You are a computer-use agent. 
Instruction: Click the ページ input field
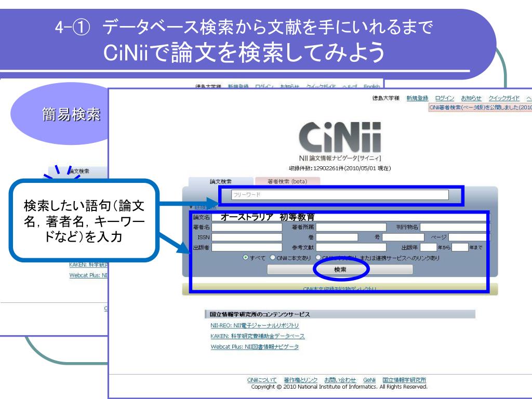click(x=470, y=237)
